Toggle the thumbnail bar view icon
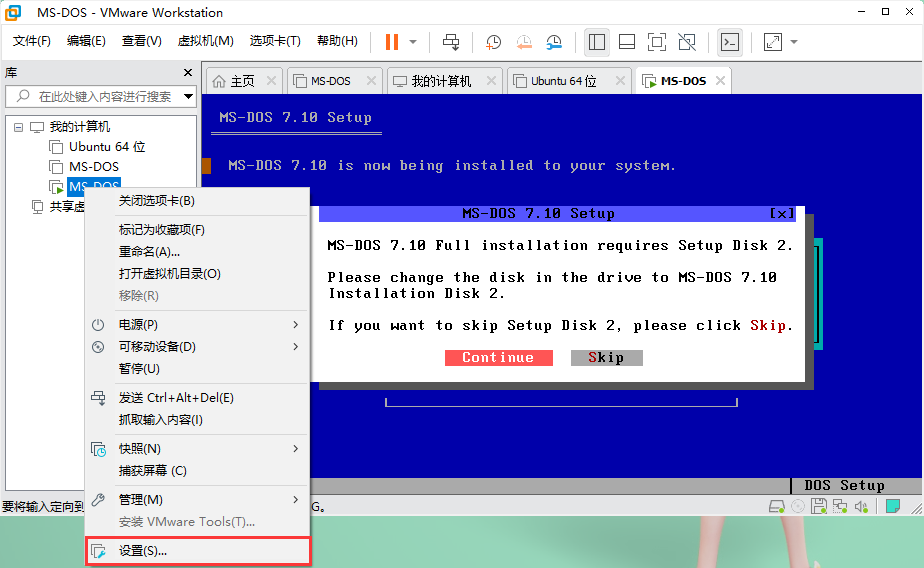This screenshot has width=924, height=568. (x=626, y=42)
